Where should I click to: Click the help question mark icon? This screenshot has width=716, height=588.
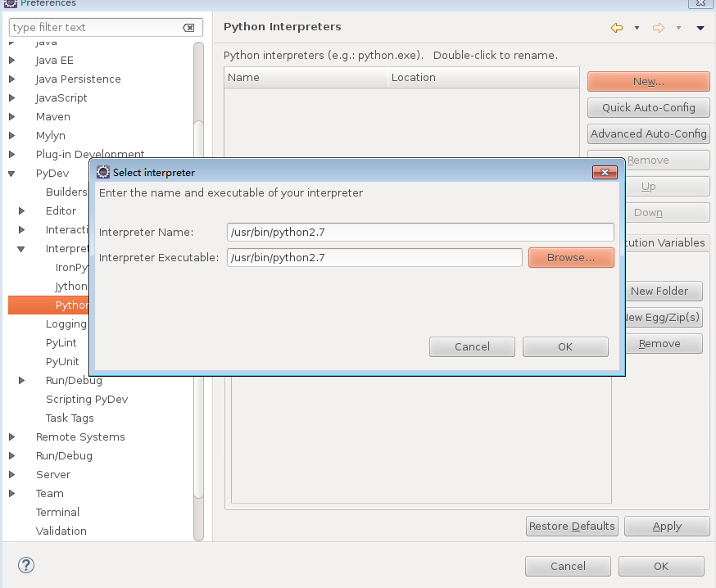[26, 565]
